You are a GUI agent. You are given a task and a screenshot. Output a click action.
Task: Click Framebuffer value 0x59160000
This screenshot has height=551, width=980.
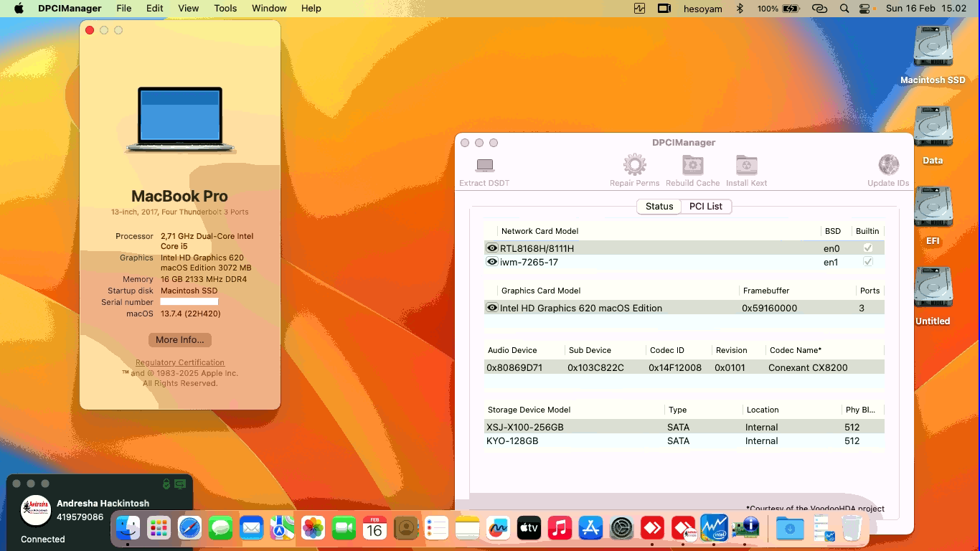coord(769,308)
